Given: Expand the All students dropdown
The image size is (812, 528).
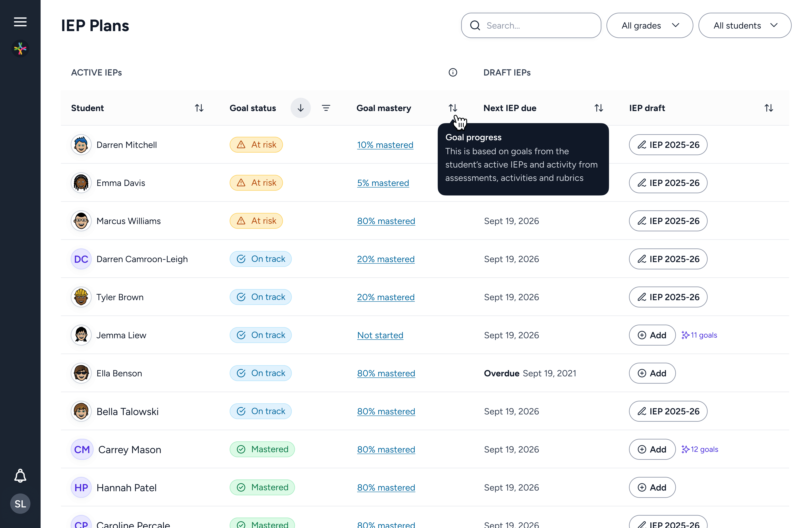Looking at the screenshot, I should click(x=745, y=26).
